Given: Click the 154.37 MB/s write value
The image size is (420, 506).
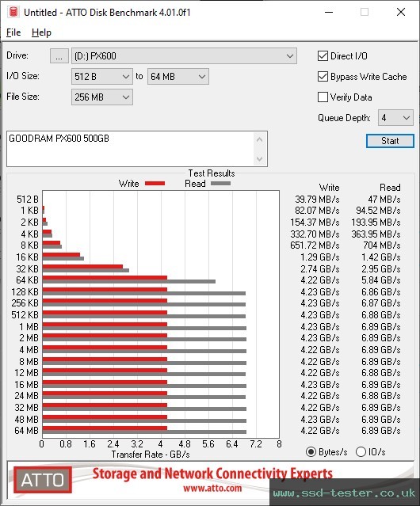Looking at the screenshot, I should [x=315, y=223].
